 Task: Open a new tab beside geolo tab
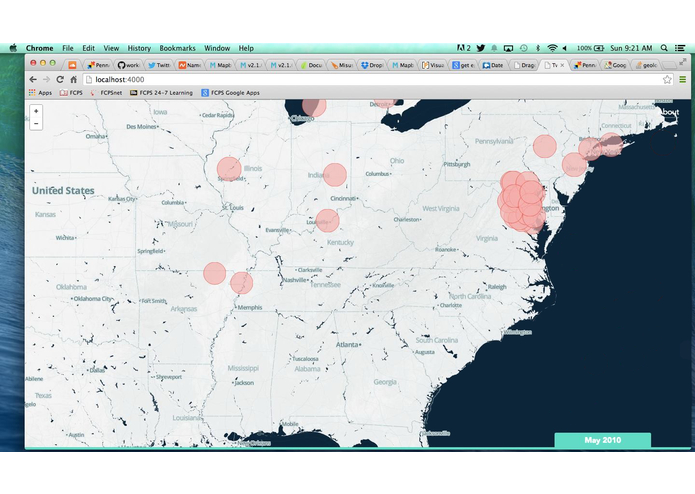click(x=669, y=65)
